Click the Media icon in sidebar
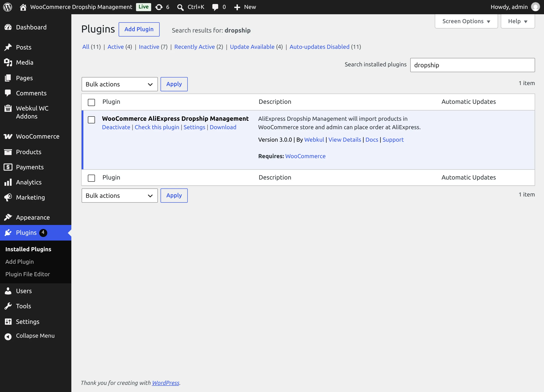The image size is (544, 392). click(8, 62)
